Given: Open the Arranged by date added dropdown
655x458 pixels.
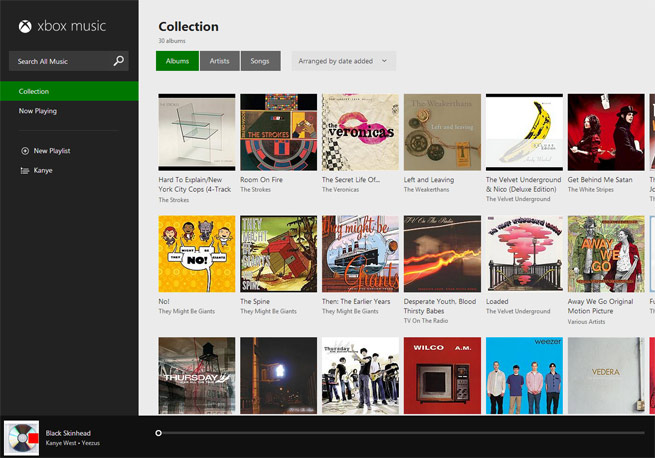Looking at the screenshot, I should (x=343, y=61).
